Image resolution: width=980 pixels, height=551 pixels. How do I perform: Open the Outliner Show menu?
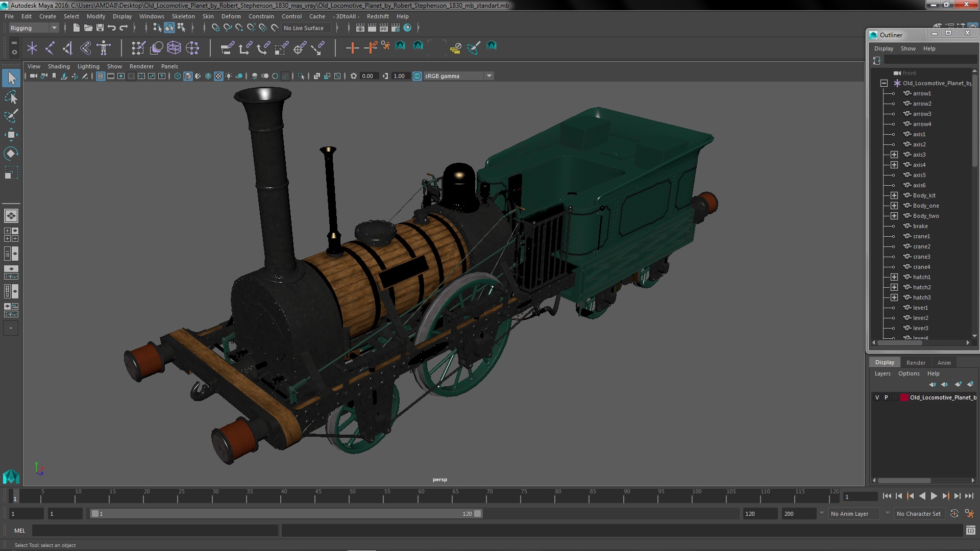click(908, 48)
